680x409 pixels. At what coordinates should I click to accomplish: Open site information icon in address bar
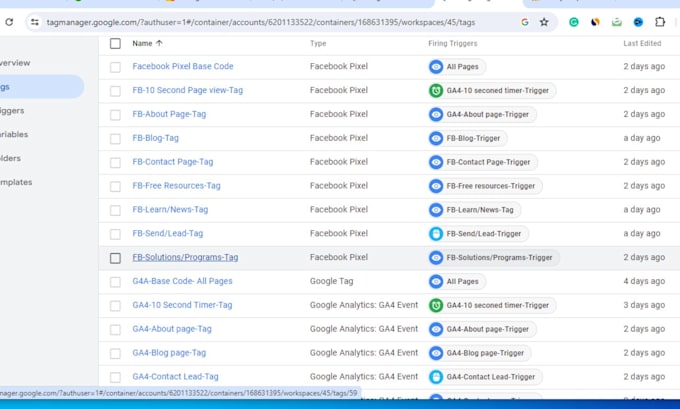35,22
